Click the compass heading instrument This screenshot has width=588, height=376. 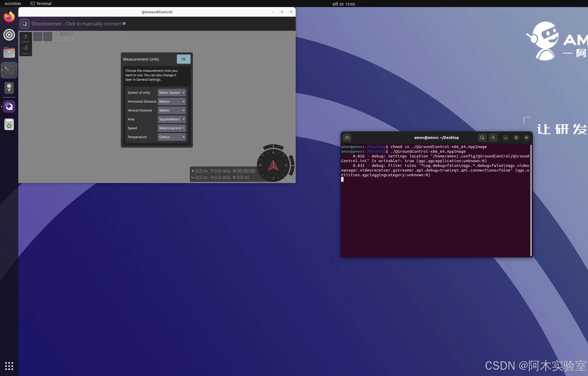click(273, 165)
